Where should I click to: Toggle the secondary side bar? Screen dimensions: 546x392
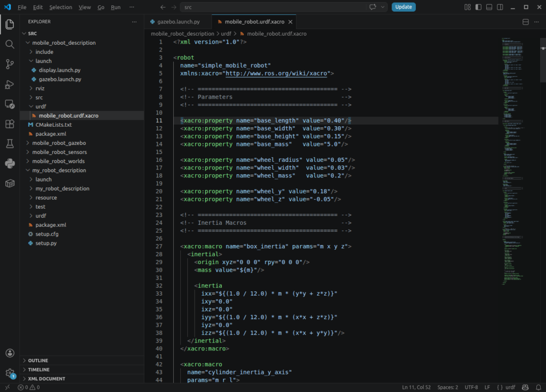tap(500, 7)
